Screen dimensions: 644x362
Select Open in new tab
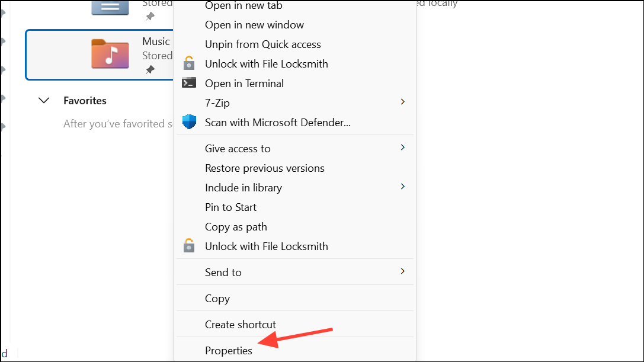pyautogui.click(x=243, y=6)
